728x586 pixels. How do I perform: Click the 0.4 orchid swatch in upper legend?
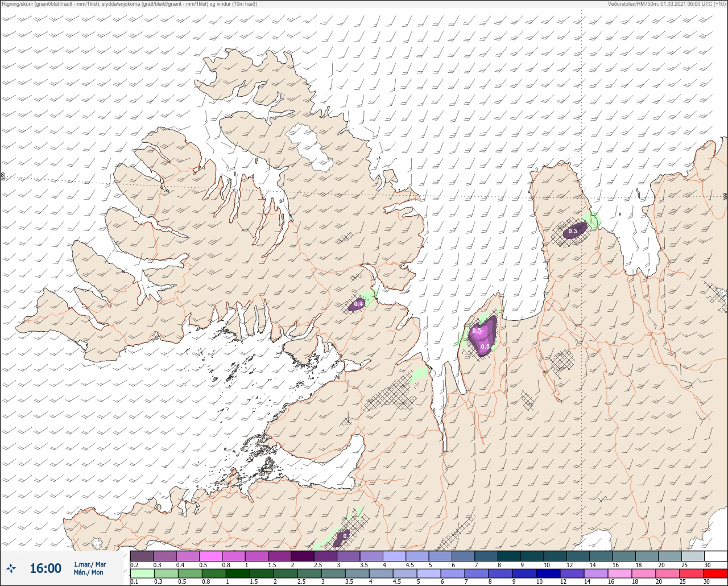[188, 556]
